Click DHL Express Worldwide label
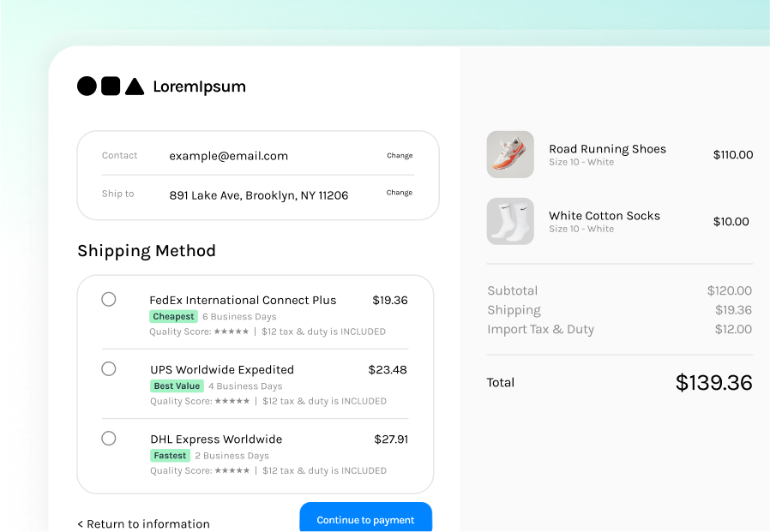770x532 pixels. tap(216, 439)
